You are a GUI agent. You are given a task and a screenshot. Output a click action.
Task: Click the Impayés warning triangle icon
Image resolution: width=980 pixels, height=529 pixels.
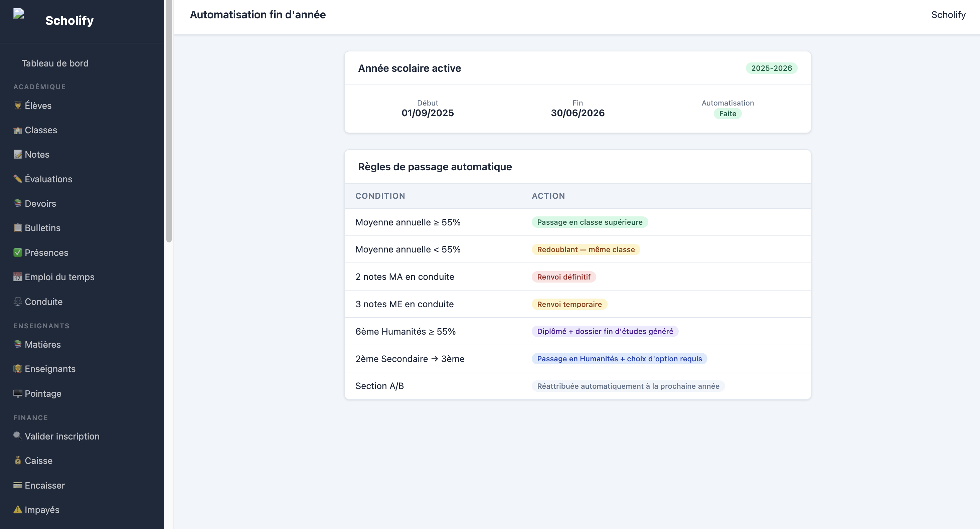click(x=18, y=510)
